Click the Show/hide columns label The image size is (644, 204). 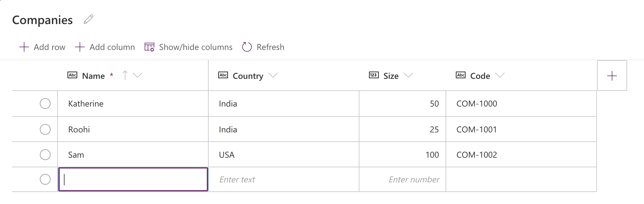[196, 47]
